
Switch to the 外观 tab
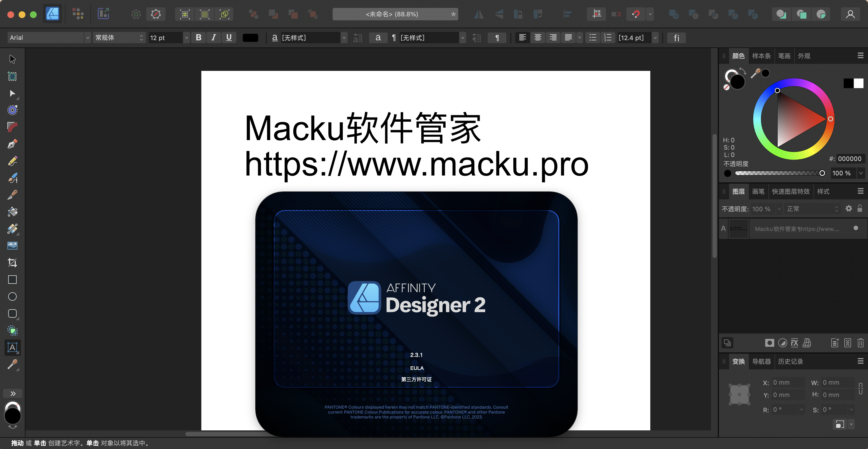point(804,56)
